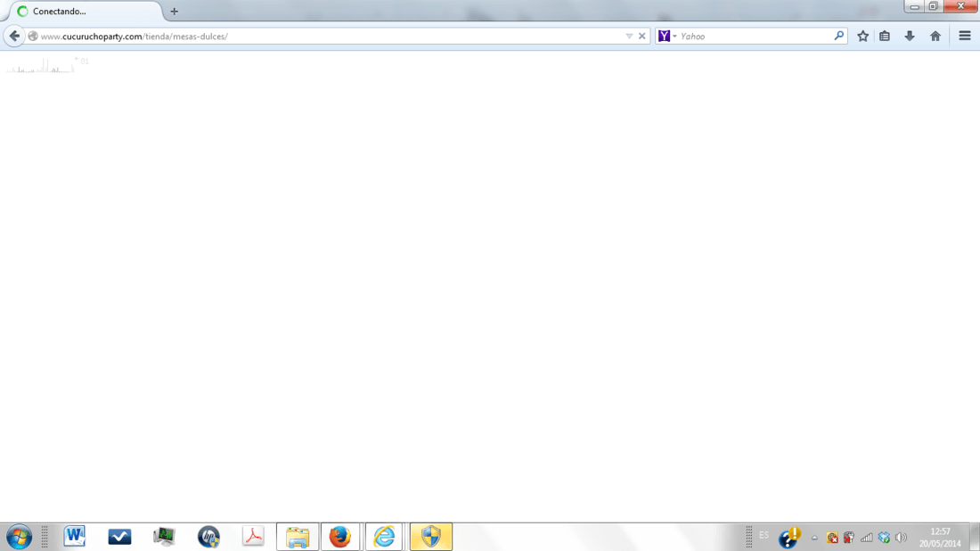Select the Conectando... tab
This screenshot has width=980, height=551.
(x=85, y=12)
